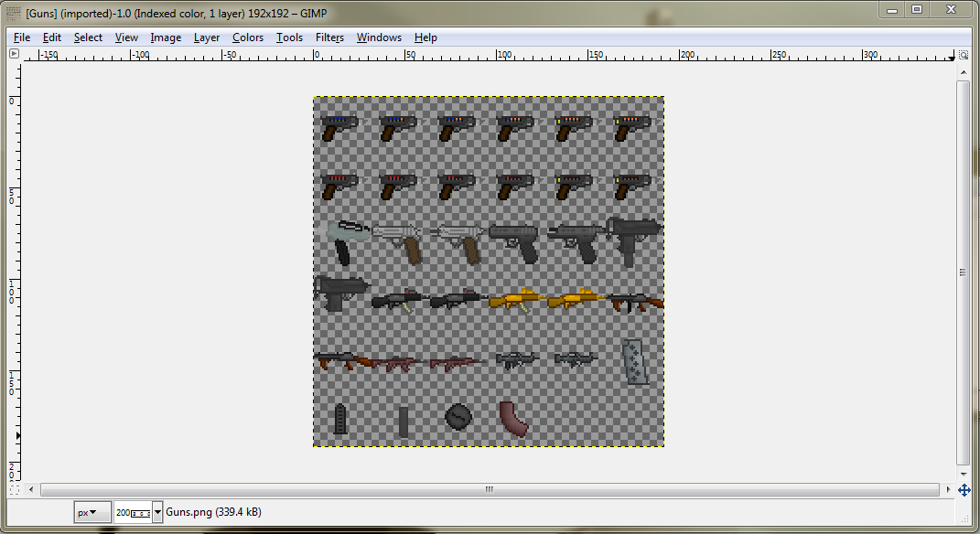The height and width of the screenshot is (534, 980).
Task: Open the Select menu
Action: 88,37
